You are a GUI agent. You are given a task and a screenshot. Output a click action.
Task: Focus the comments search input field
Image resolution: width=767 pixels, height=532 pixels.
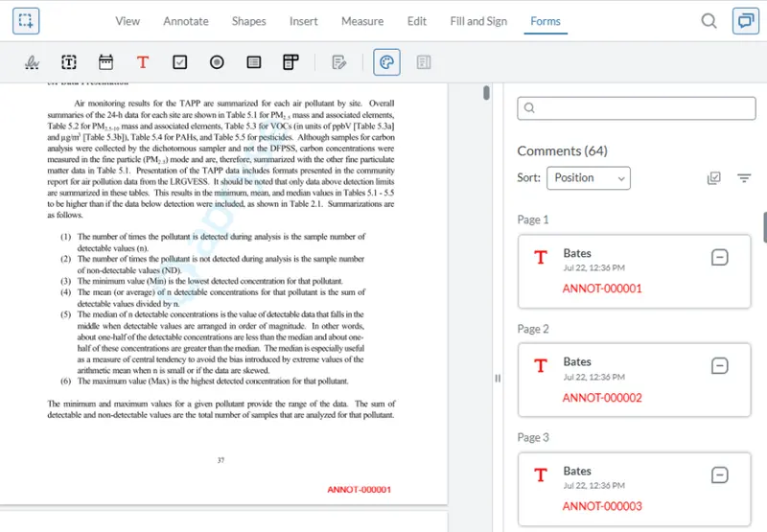point(637,108)
